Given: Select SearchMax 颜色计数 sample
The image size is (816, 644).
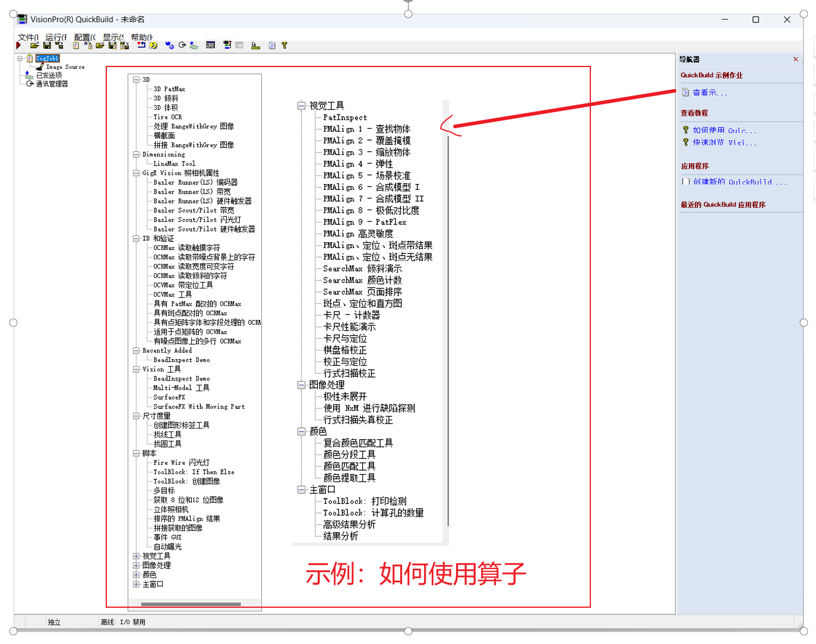Looking at the screenshot, I should click(362, 280).
